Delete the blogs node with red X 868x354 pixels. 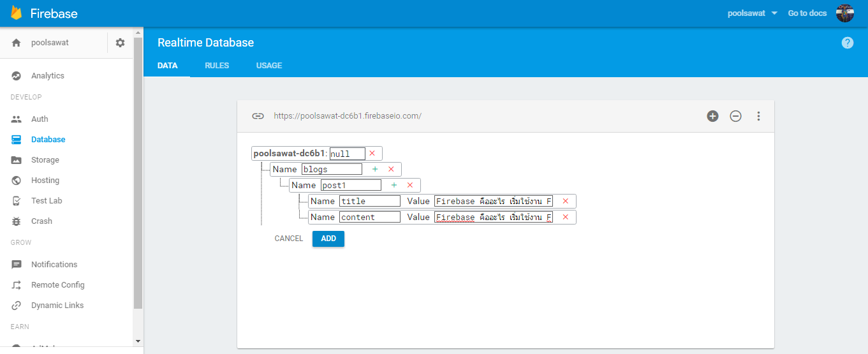(x=391, y=169)
